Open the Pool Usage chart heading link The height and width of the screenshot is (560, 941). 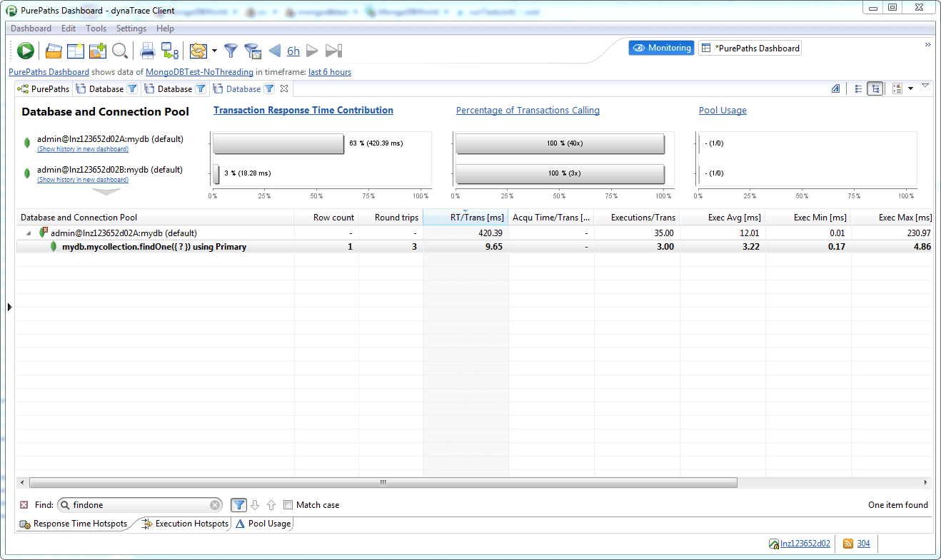[x=723, y=111]
